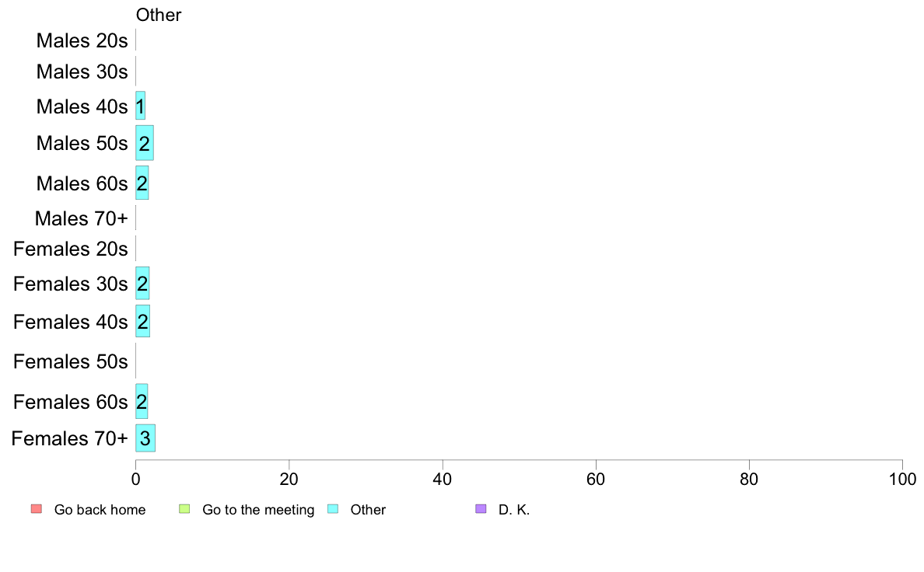Click the Males 70+ row label
Image resolution: width=924 pixels, height=572 pixels.
coord(82,218)
